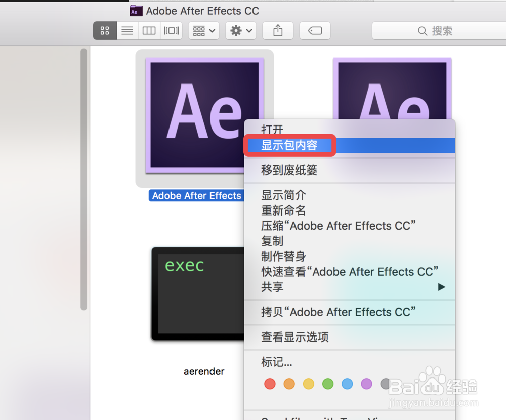Choose 移到废纸篓 in the context menu
Screen dimensions: 506x420
point(350,170)
